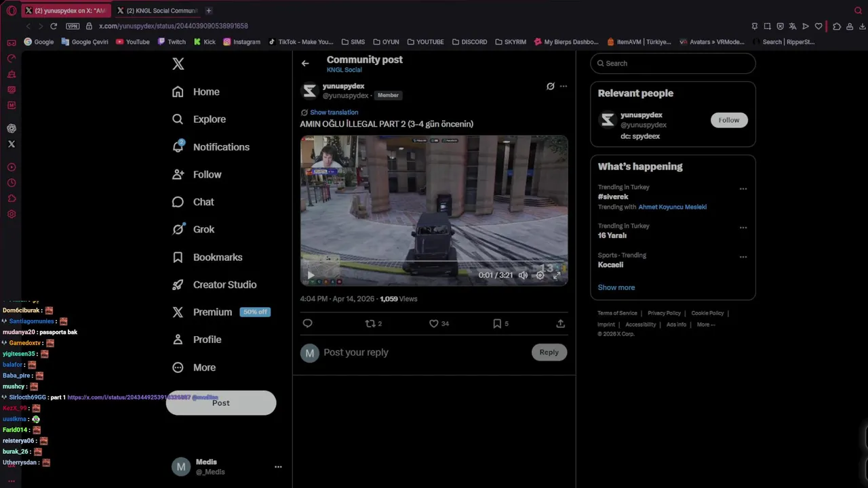
Task: Open the KNGL Social community link
Action: 344,70
